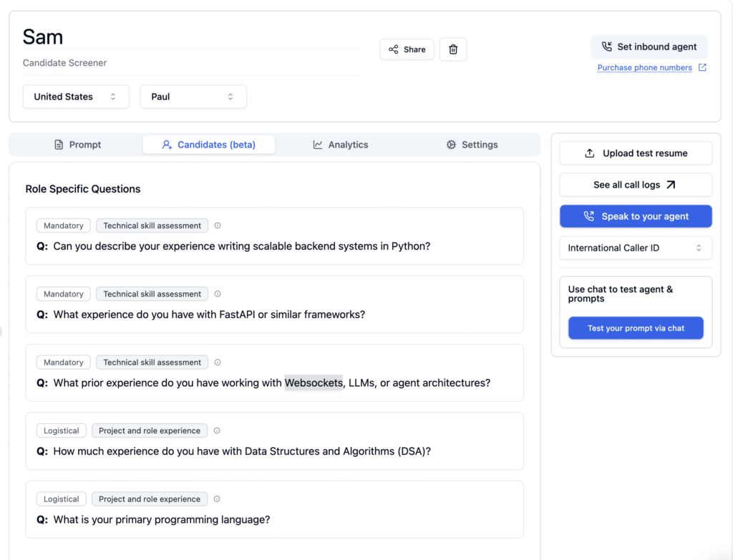Click Logistical tag on the DSA question
The image size is (733, 560).
pyautogui.click(x=62, y=430)
